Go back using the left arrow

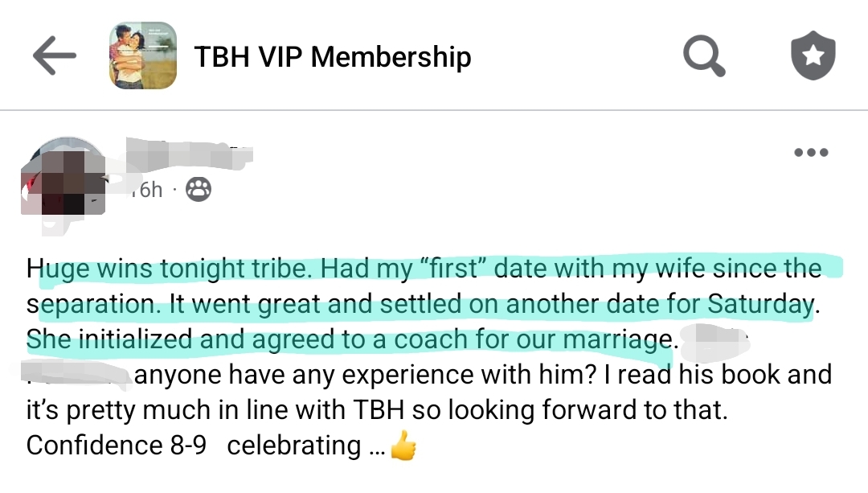tap(55, 56)
